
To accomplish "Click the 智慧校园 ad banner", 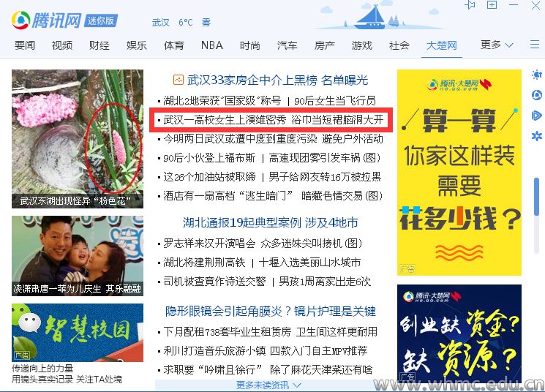I will [78, 333].
